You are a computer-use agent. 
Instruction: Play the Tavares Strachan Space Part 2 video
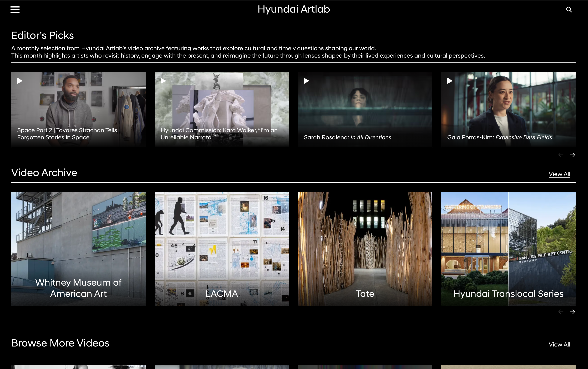click(20, 81)
